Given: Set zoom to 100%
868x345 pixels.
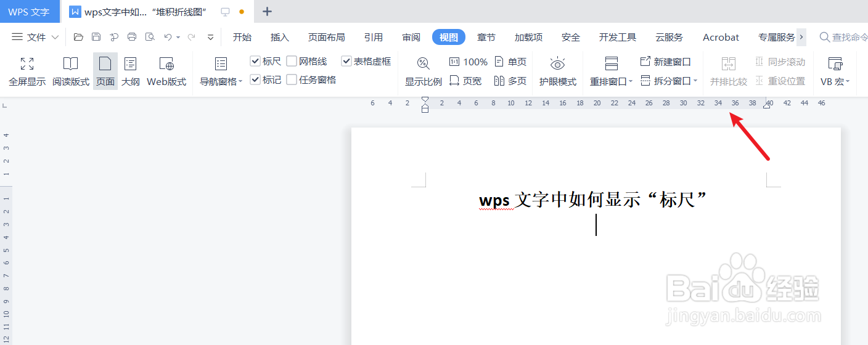Looking at the screenshot, I should pos(469,62).
